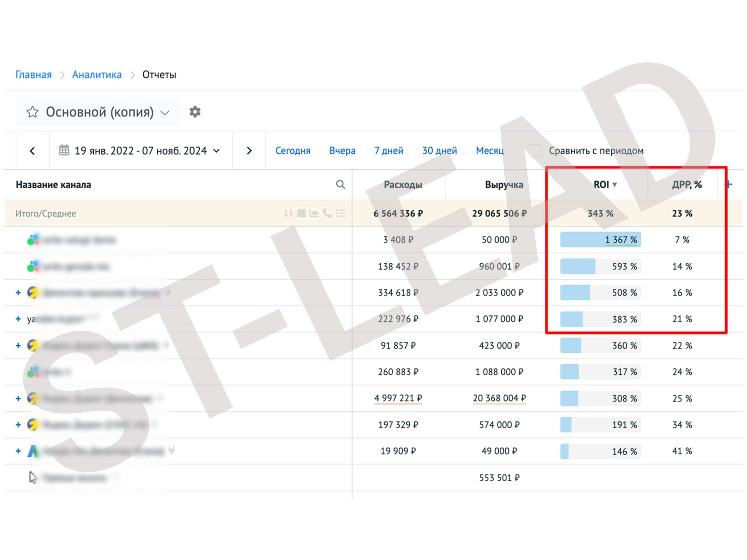Click the total ROI value 343 %

pyautogui.click(x=600, y=213)
